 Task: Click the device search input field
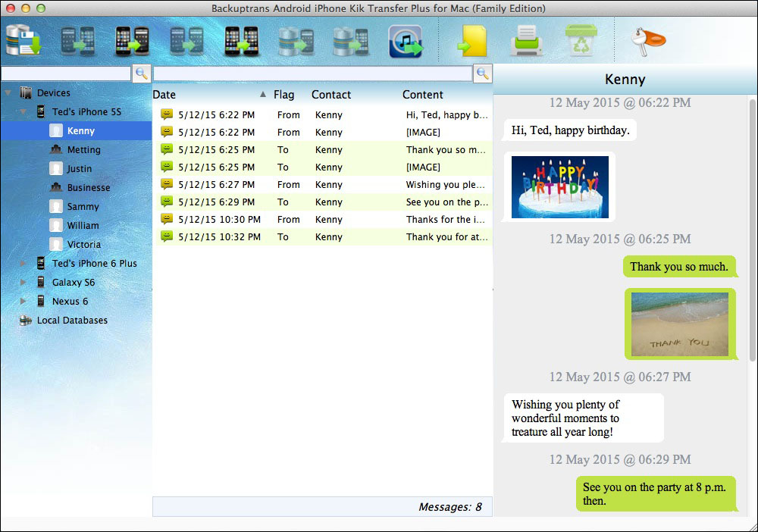tap(66, 74)
